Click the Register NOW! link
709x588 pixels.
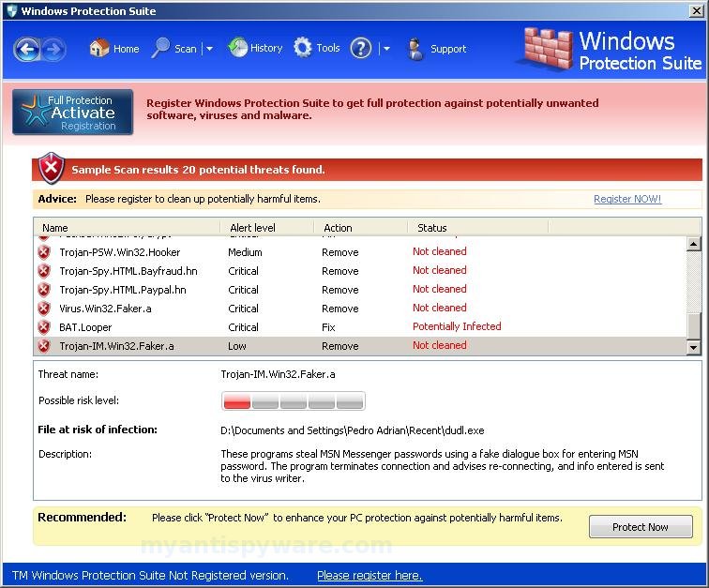(627, 199)
